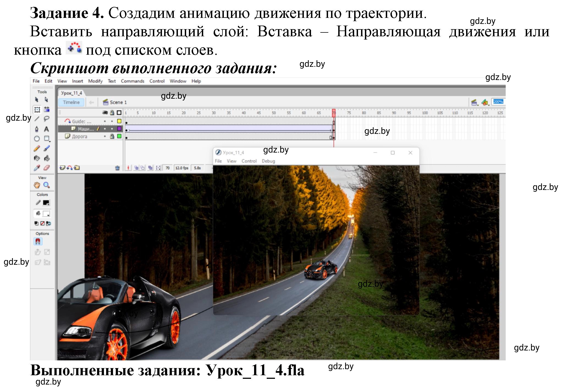The width and height of the screenshot is (567, 392).
Task: Open Edit Scene dropdown
Action: (x=474, y=103)
